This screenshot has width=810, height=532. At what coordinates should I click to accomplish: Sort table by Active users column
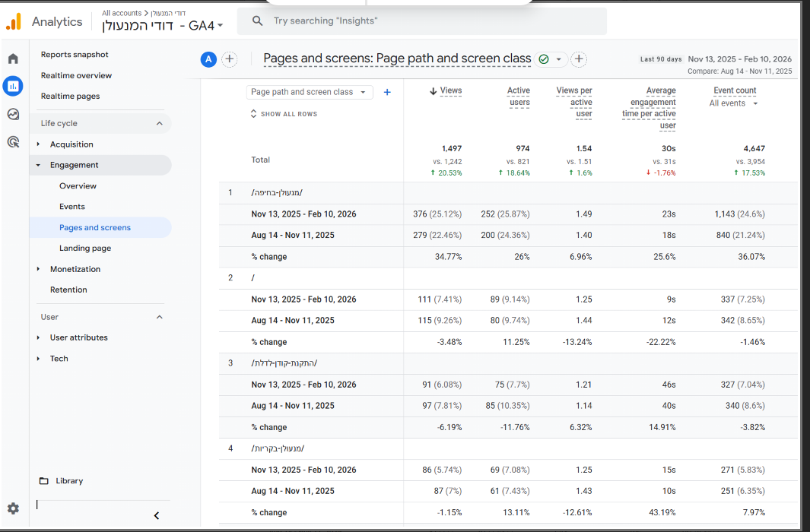[519, 96]
